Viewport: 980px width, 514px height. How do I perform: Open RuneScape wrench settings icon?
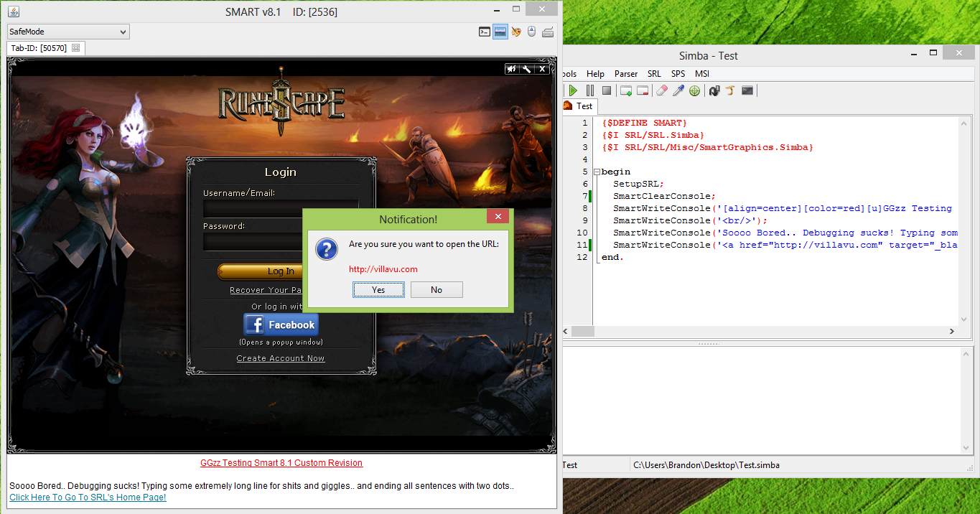pyautogui.click(x=527, y=69)
